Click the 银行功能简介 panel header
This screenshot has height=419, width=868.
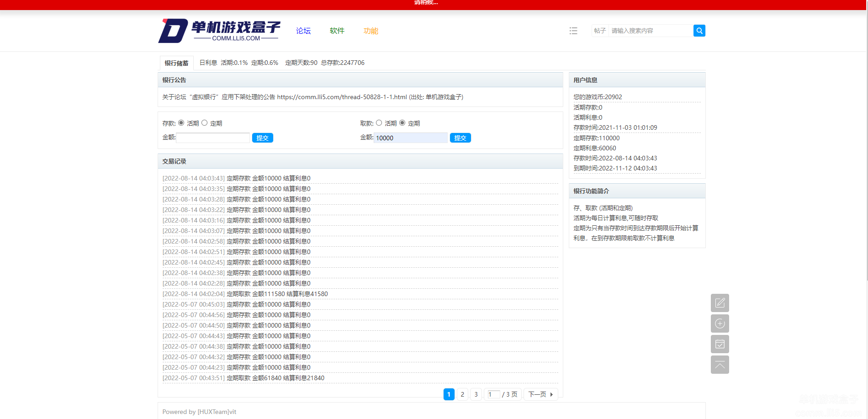tap(637, 191)
